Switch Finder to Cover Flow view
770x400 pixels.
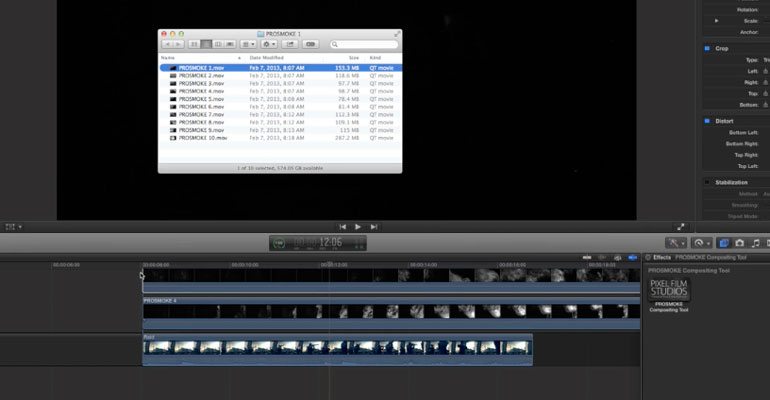(x=230, y=44)
